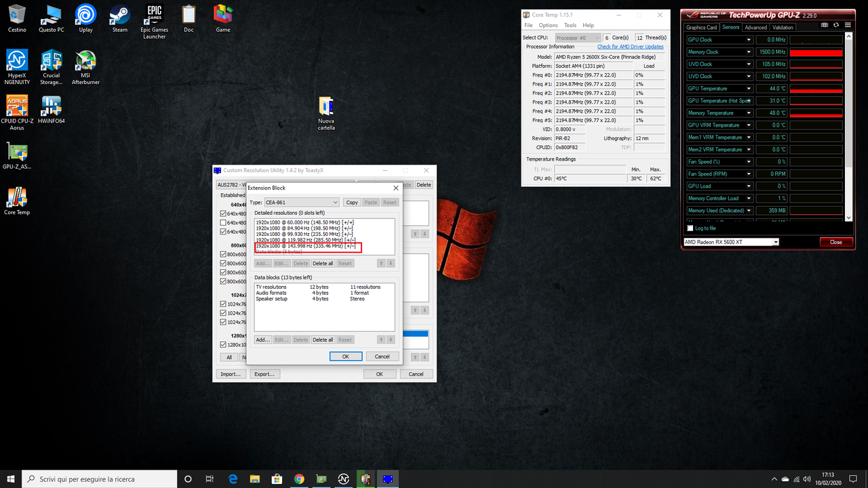Click the GPU-Z Close button
The width and height of the screenshot is (868, 488).
835,242
